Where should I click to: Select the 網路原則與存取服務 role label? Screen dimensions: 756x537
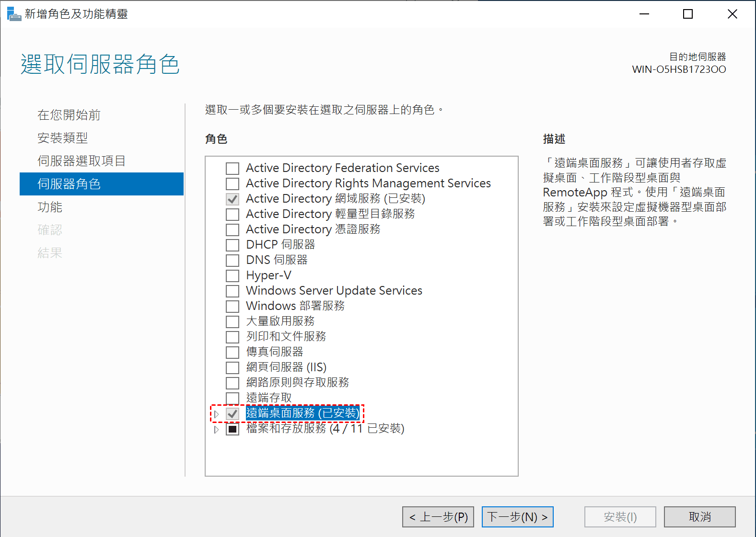pos(298,383)
